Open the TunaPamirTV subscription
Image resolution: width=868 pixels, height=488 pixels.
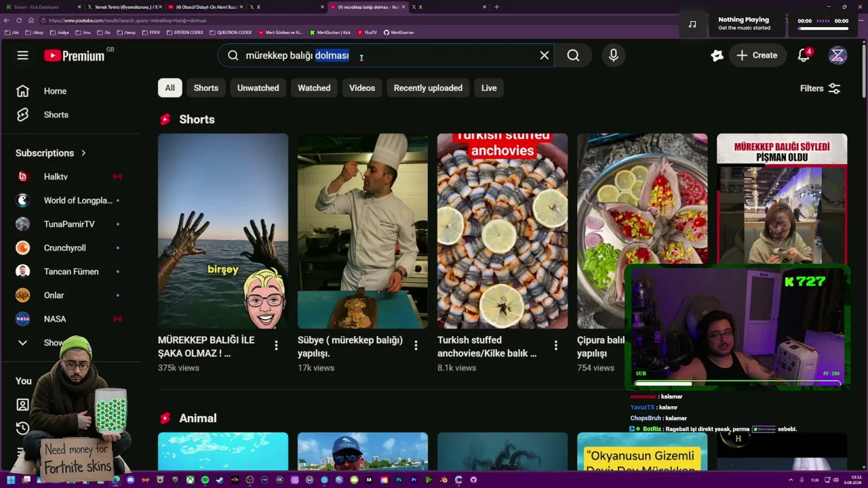tap(71, 224)
